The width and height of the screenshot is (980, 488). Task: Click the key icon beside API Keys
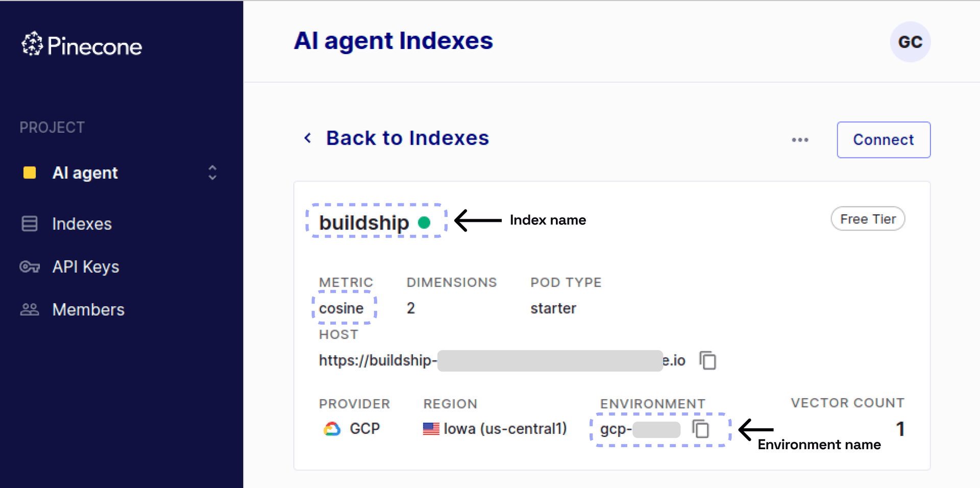pos(29,266)
